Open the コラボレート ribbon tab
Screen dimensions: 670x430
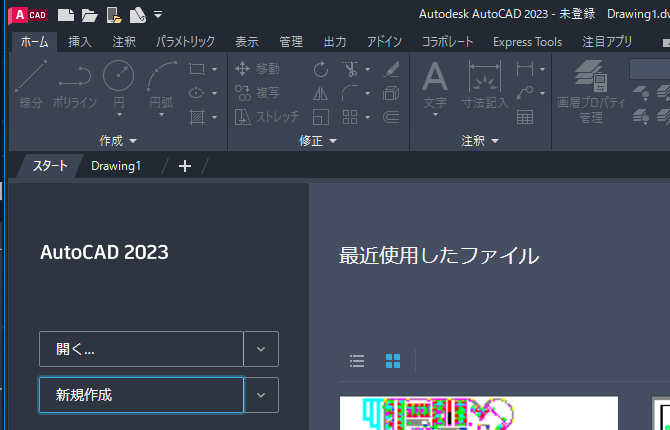(x=448, y=42)
